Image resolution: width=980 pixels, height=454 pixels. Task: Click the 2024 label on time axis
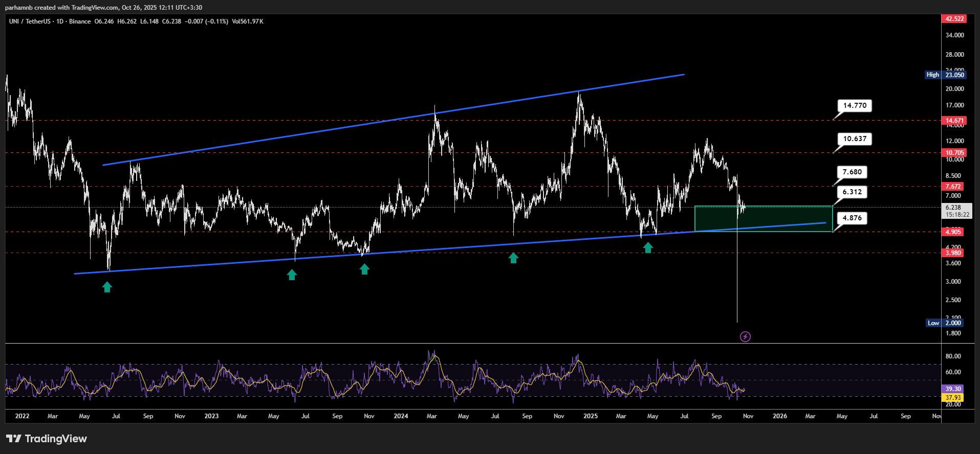tap(401, 416)
